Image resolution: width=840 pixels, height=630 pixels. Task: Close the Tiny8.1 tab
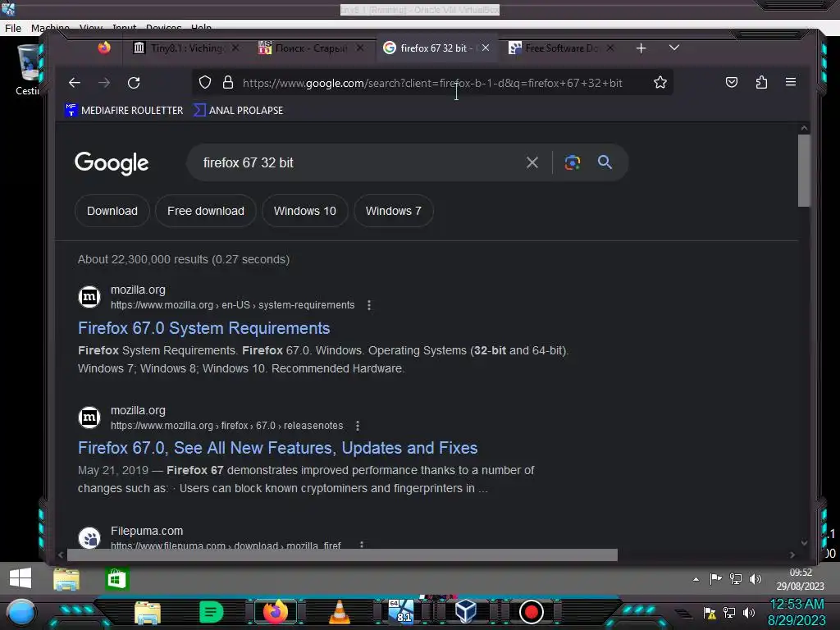[235, 48]
